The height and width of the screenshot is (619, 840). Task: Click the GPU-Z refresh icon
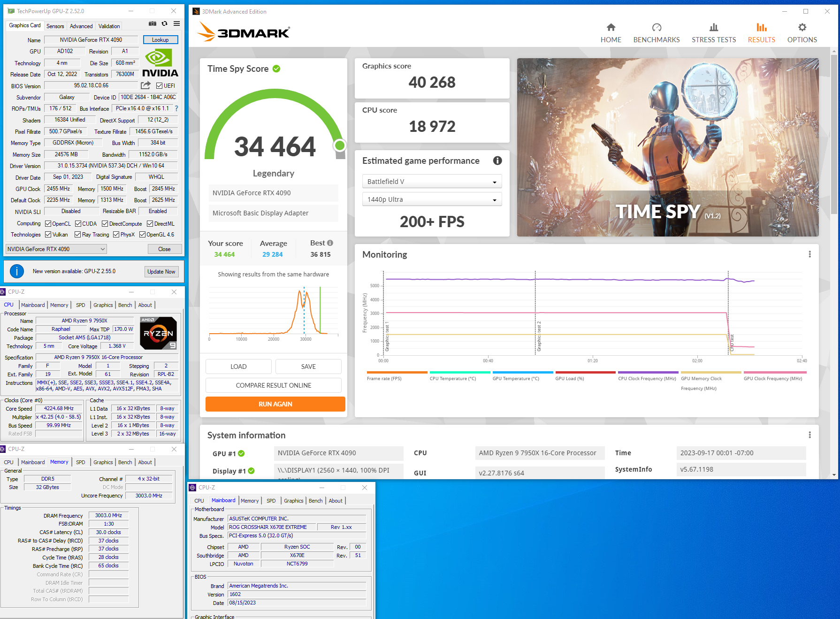click(164, 24)
